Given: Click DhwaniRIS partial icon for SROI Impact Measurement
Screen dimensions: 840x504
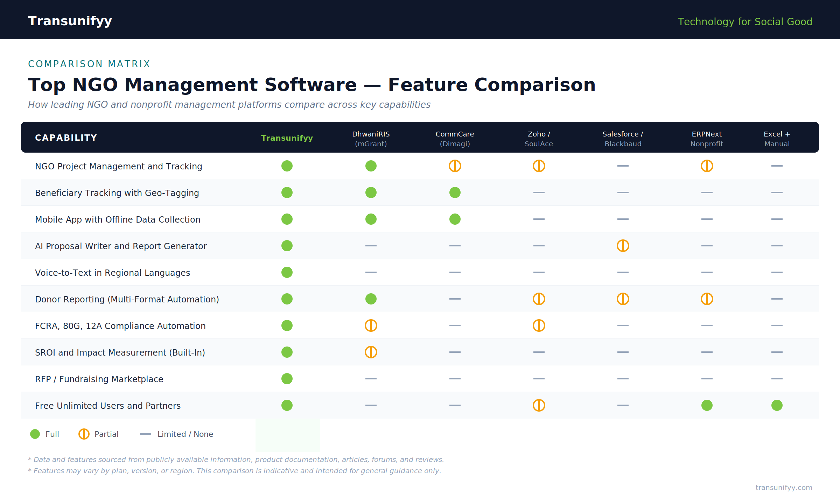Looking at the screenshot, I should point(371,352).
